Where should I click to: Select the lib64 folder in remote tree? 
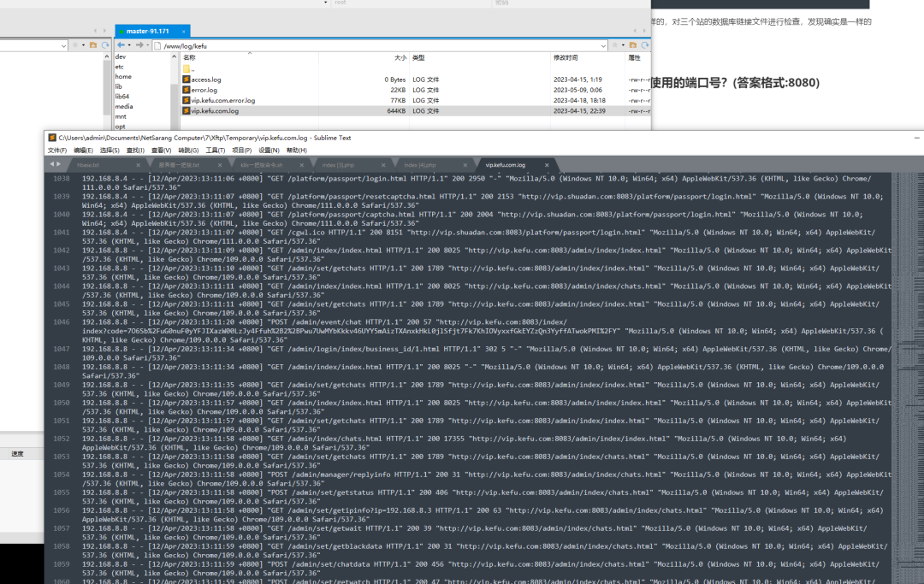[x=122, y=97]
